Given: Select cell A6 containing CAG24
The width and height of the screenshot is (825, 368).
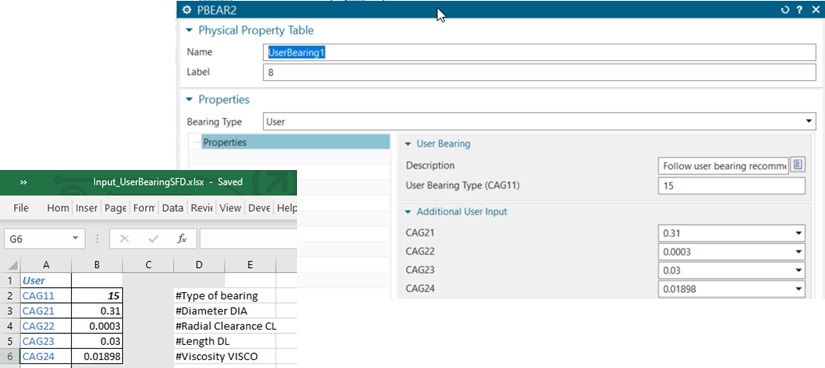Looking at the screenshot, I should click(x=46, y=356).
